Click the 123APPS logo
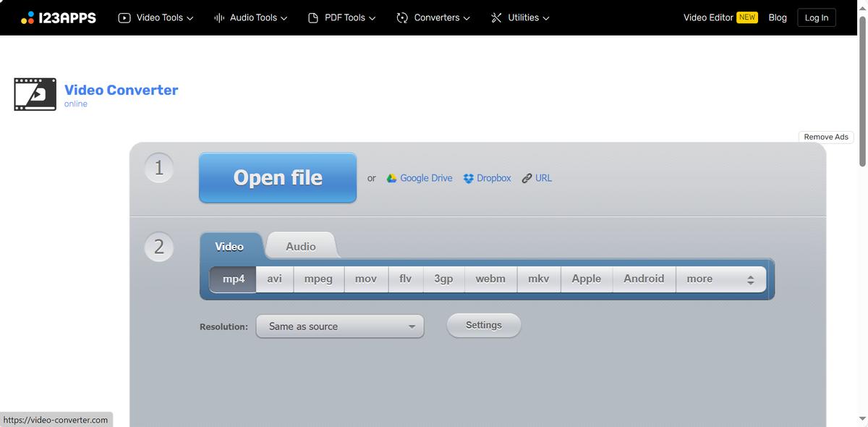 pyautogui.click(x=59, y=18)
